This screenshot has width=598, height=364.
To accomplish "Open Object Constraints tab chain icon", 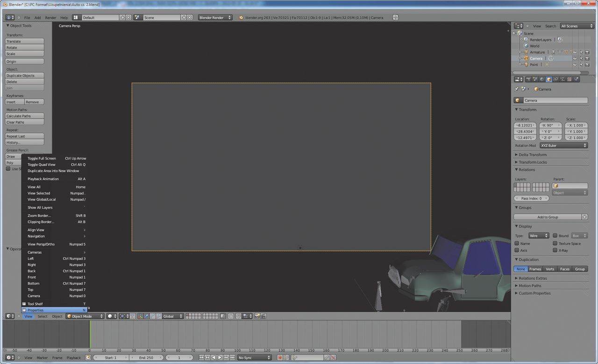I will tap(555, 79).
